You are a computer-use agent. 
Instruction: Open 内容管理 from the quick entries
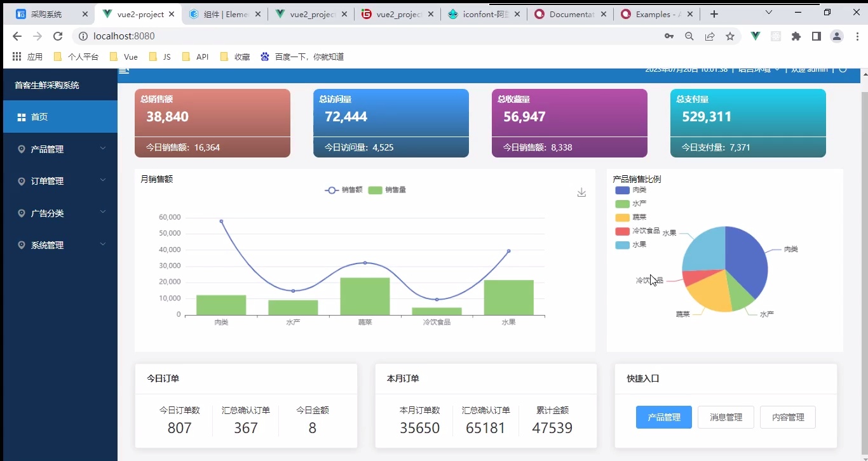click(x=788, y=417)
